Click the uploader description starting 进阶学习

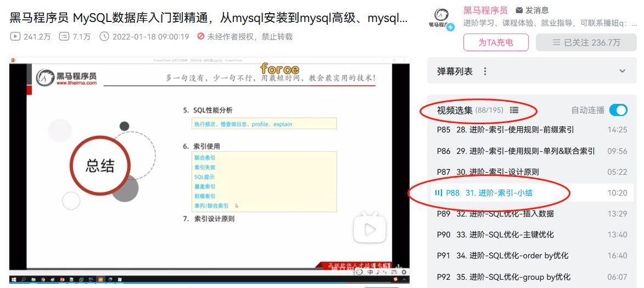pos(550,23)
